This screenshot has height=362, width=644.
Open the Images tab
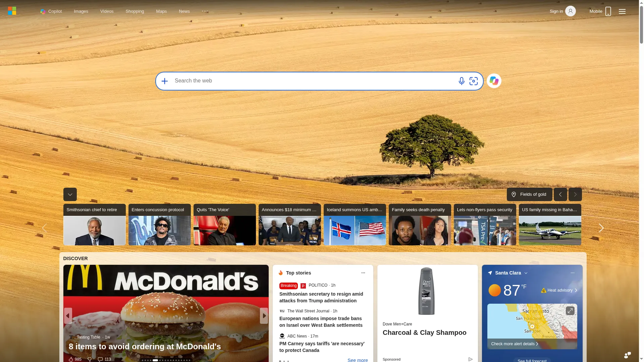[81, 11]
